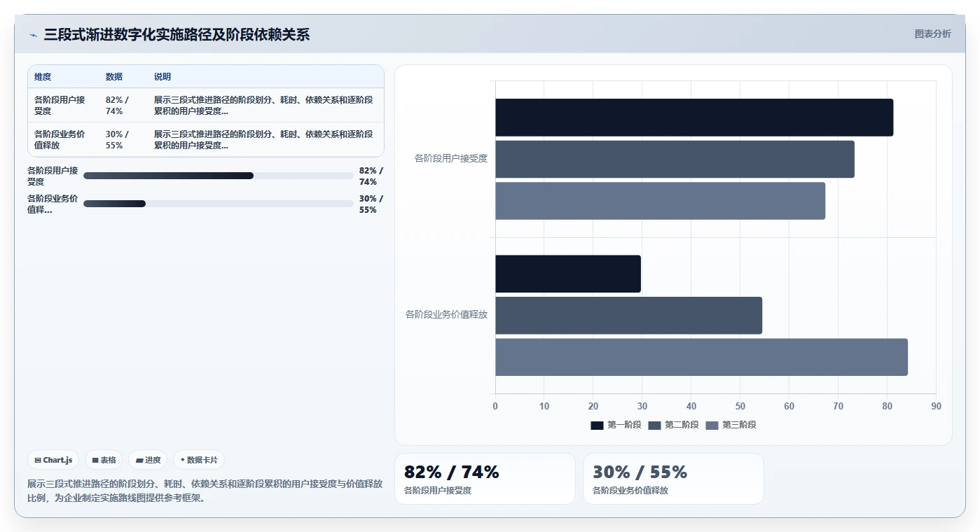
Task: Click the 各阶段用户接受度 progress bar
Action: (218, 176)
